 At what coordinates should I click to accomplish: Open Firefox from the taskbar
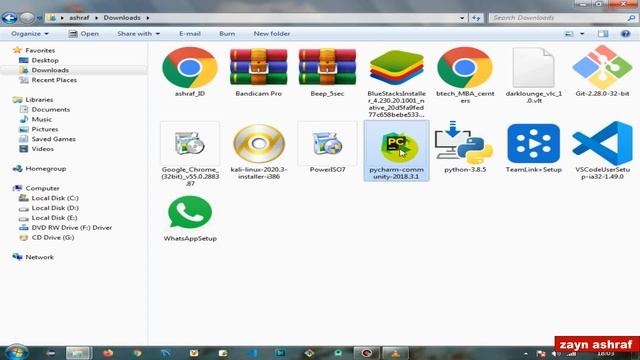coord(108,353)
